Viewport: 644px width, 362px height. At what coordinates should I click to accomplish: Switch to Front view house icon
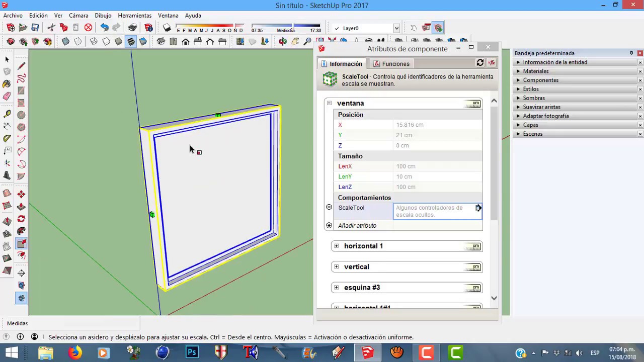[x=186, y=42]
